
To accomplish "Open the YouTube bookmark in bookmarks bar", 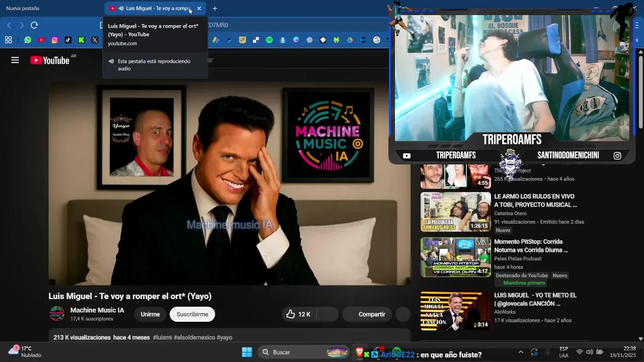I will coord(41,40).
